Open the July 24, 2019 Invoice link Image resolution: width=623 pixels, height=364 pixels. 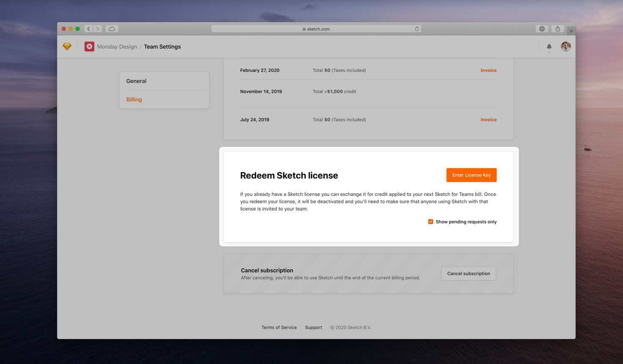[x=488, y=120]
